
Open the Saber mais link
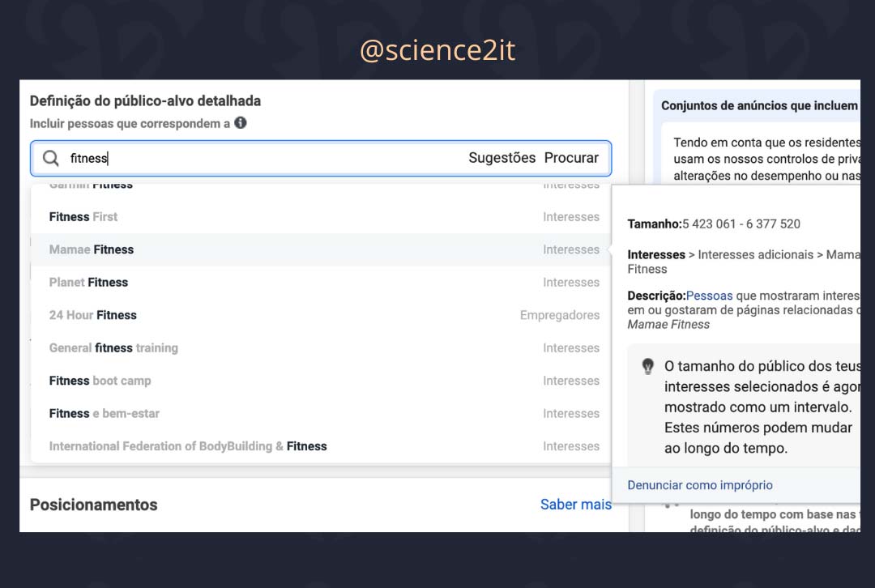coord(575,505)
